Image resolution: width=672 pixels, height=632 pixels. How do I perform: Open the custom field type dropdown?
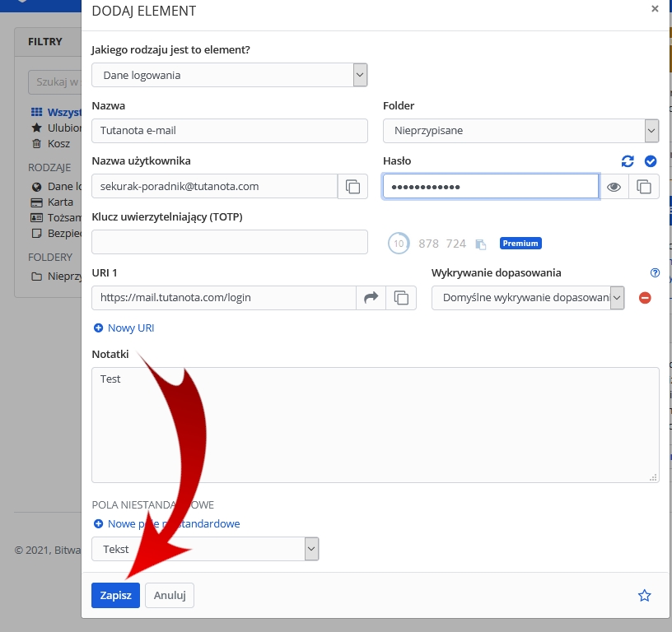tap(205, 549)
